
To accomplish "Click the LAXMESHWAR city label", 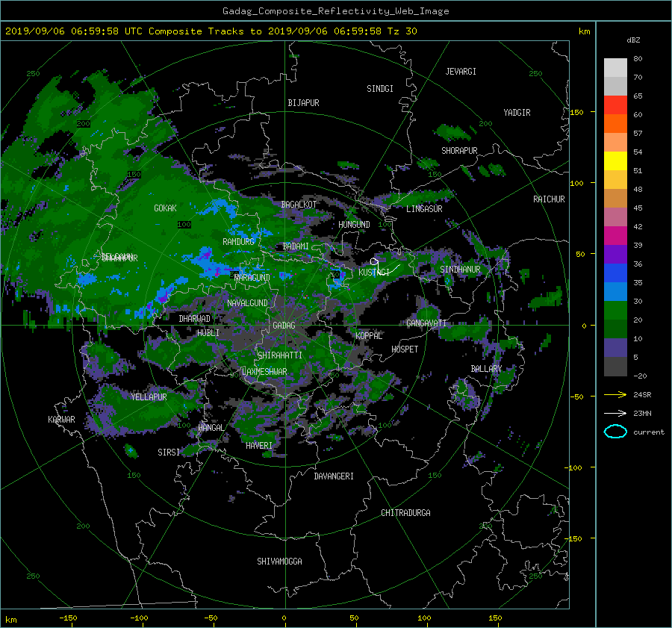I will [x=264, y=372].
